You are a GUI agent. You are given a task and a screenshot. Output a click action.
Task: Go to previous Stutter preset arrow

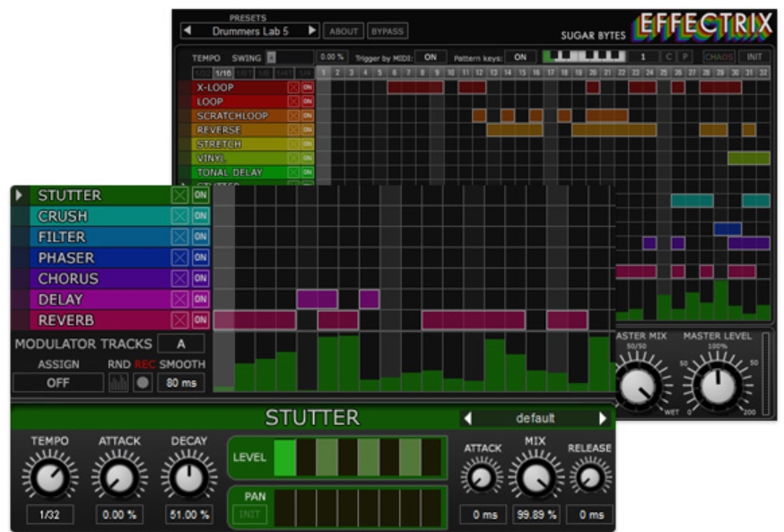point(468,418)
